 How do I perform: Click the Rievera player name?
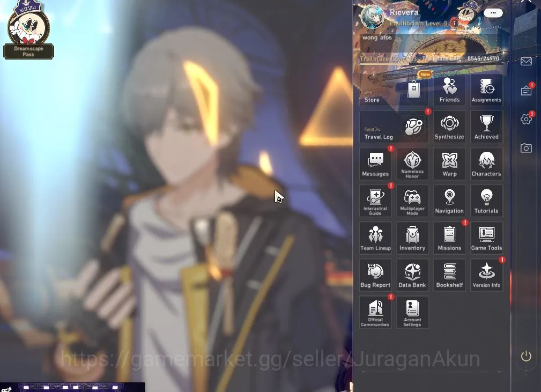(404, 12)
